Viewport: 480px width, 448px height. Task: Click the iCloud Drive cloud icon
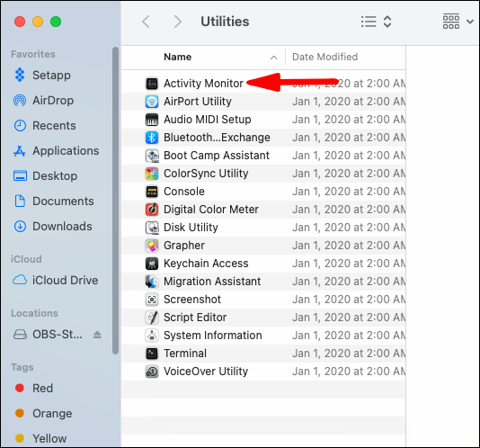click(x=20, y=280)
